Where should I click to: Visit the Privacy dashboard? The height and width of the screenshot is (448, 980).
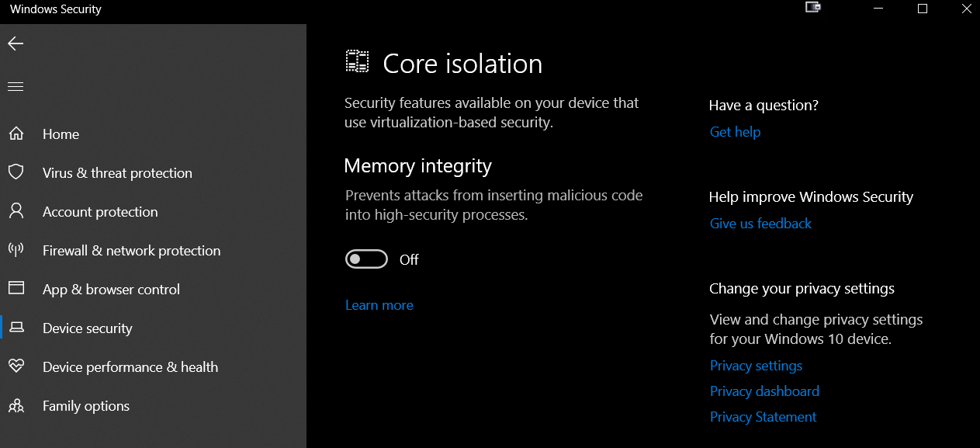point(764,391)
